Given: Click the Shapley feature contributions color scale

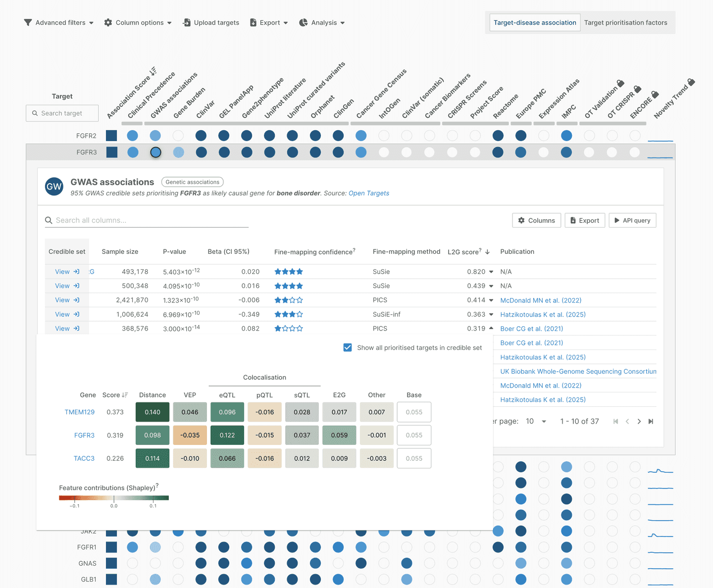Looking at the screenshot, I should point(114,498).
